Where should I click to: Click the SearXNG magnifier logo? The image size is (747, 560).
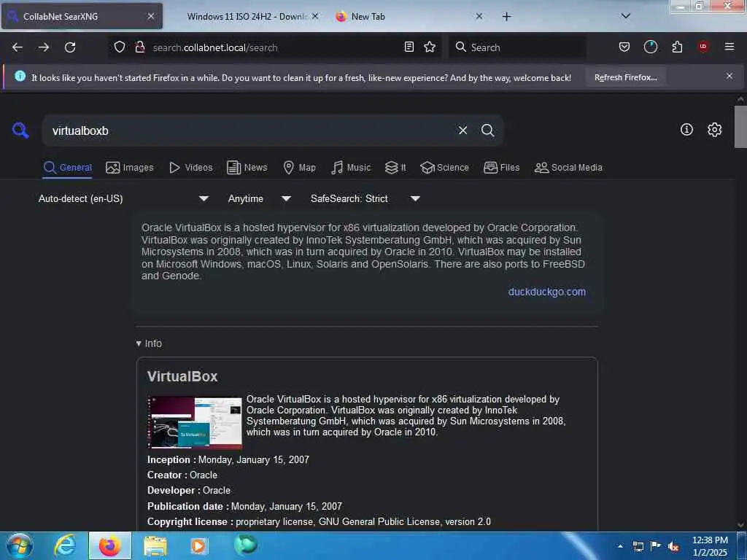(20, 130)
